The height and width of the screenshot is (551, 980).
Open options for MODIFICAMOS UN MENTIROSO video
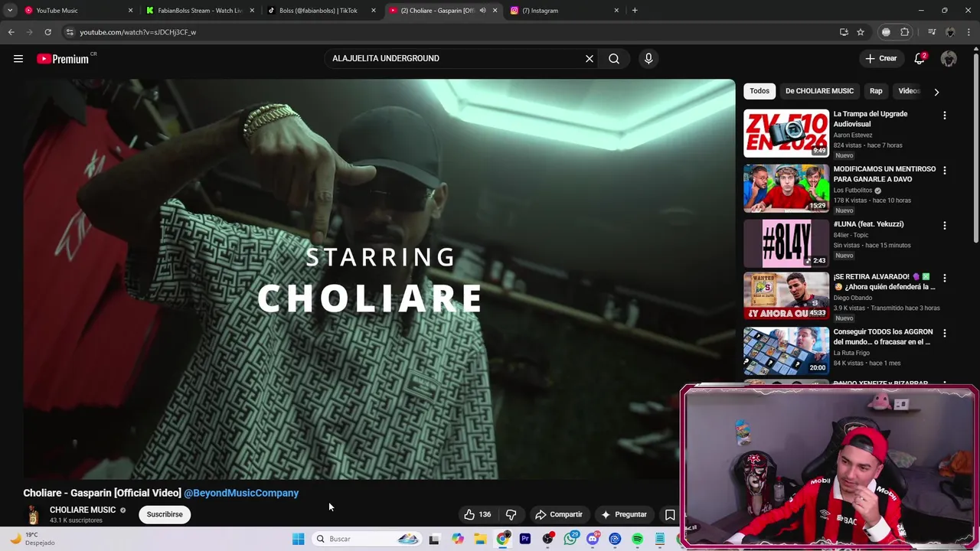coord(944,171)
